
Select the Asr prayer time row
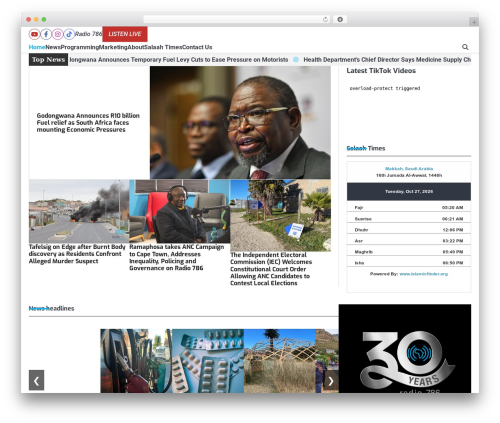pos(409,241)
